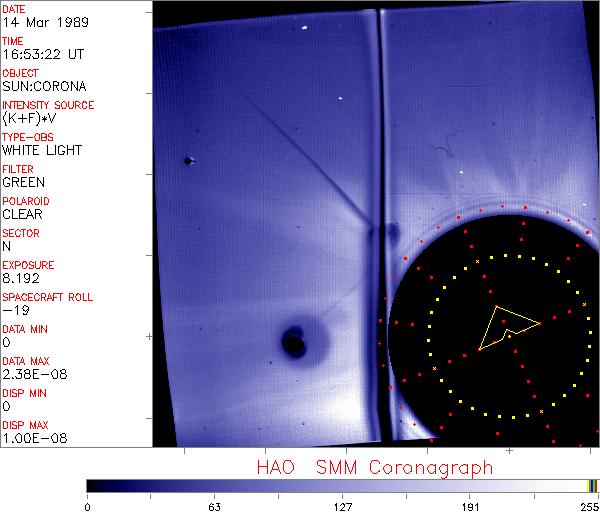Click the exposure value 8.192
The height and width of the screenshot is (512, 600).
point(20,278)
